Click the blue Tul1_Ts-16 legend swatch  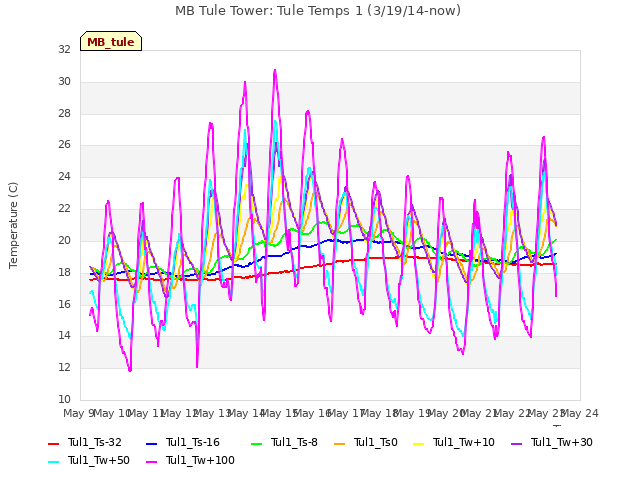pos(151,443)
